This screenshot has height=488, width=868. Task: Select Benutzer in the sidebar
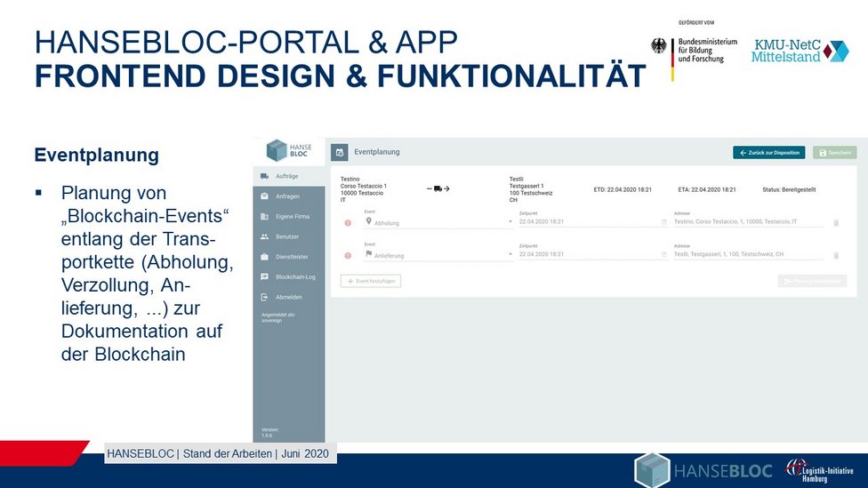click(289, 236)
